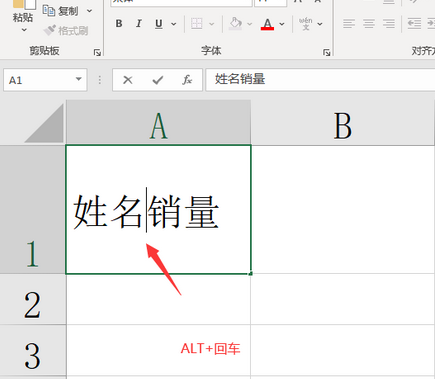Screen dimensions: 435x379
Task: Open underline style dropdown arrow
Action: [x=174, y=24]
